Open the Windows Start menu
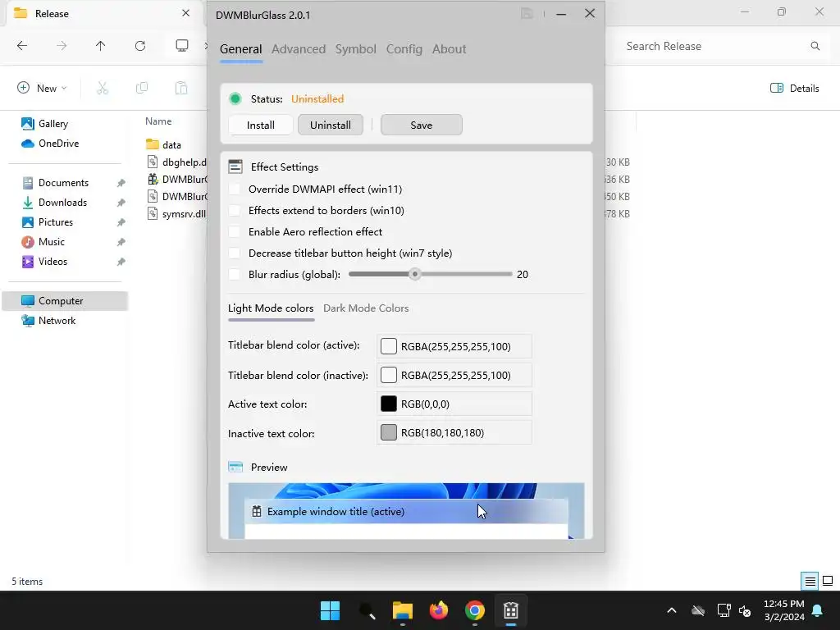 330,610
